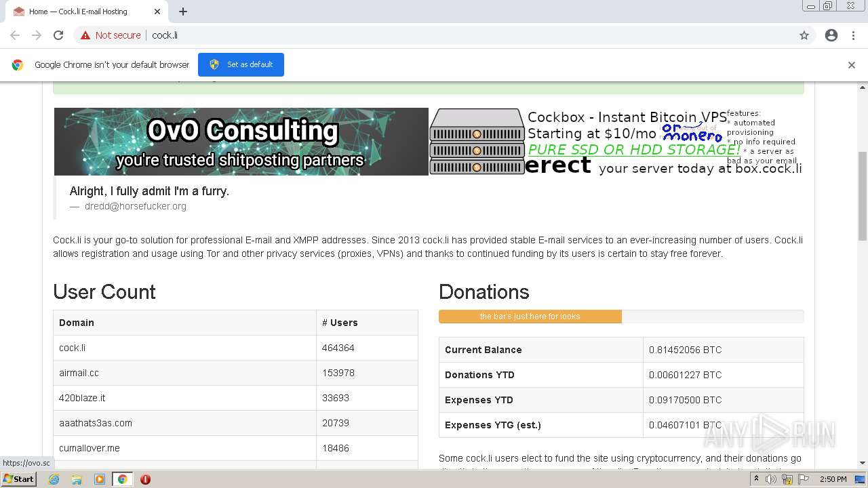Click the scrollbar down arrow
Image resolution: width=868 pixels, height=488 pixels.
[863, 463]
